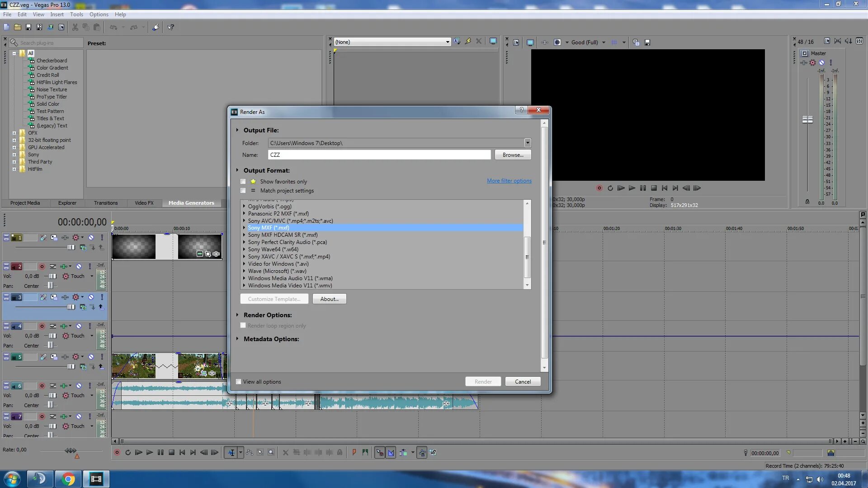This screenshot has width=868, height=488.
Task: Expand Windows Media Video V11 templates
Action: click(x=244, y=286)
